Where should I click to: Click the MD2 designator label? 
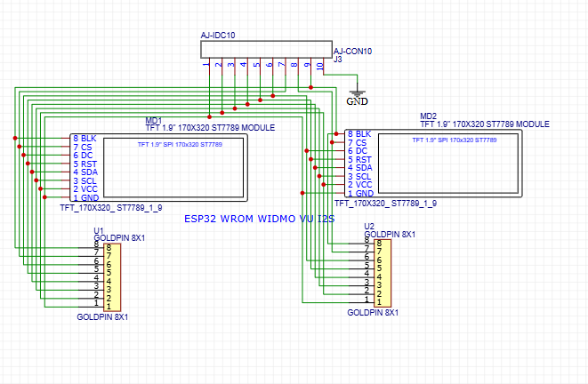point(428,116)
